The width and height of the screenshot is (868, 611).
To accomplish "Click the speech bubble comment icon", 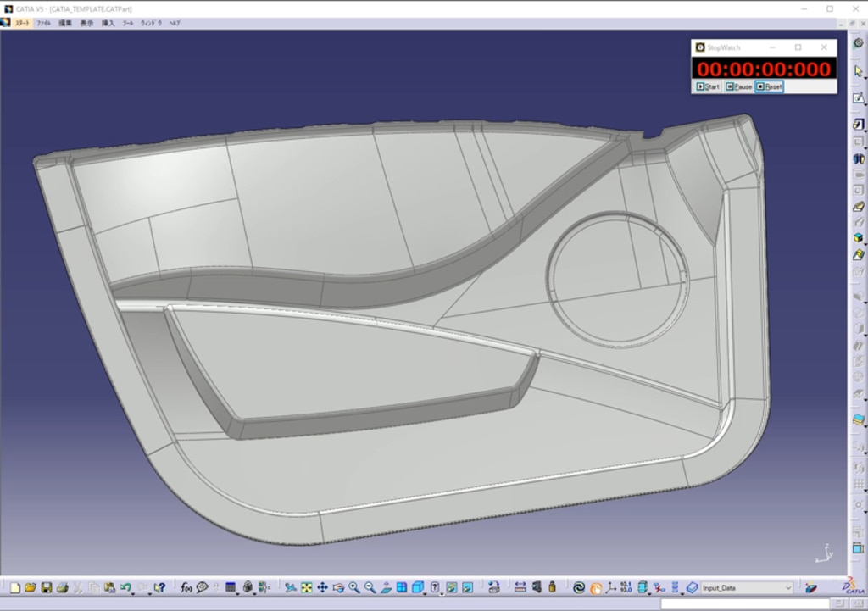I will click(x=202, y=588).
